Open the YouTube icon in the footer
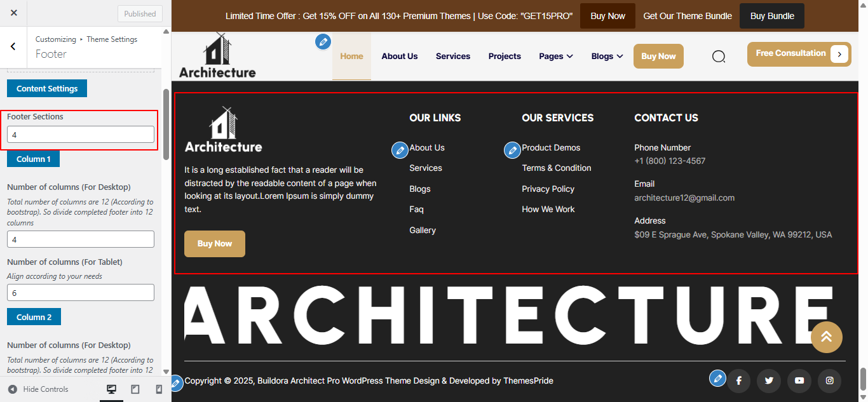The height and width of the screenshot is (402, 868). [799, 380]
